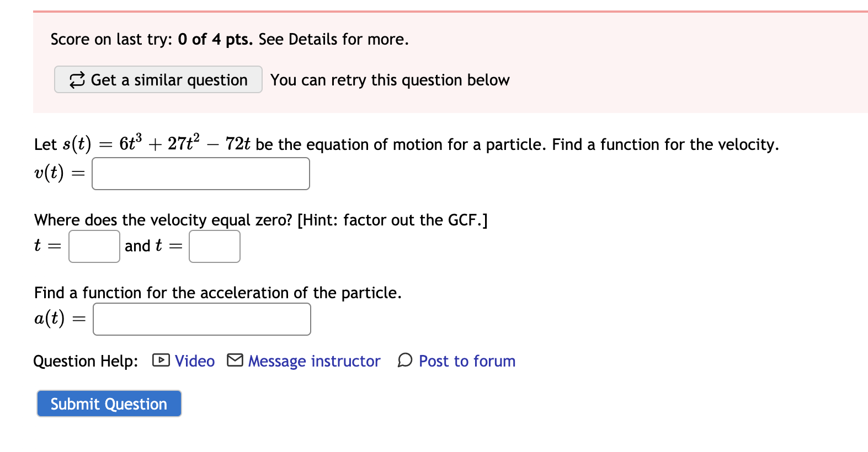Viewport: 868px width, 452px height.
Task: Click 'You can retry this question below' text
Action: pos(390,80)
